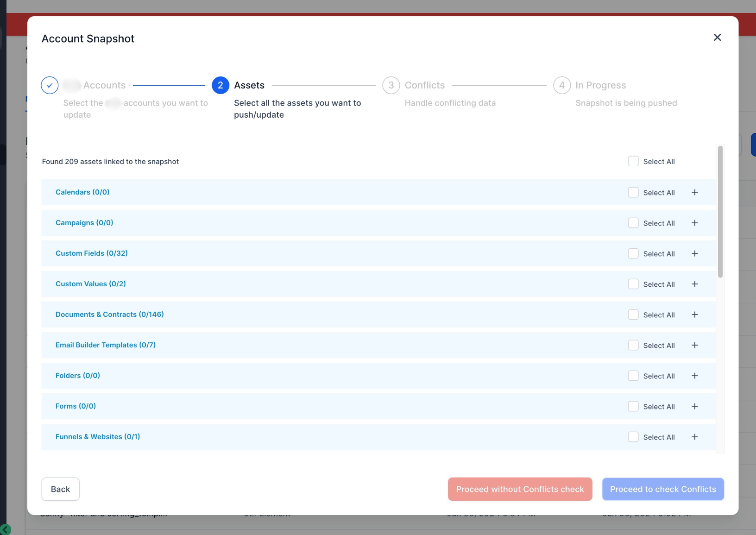Screen dimensions: 756x535
Task: Expand Email Builder Templates plus icon
Action: 695,345
